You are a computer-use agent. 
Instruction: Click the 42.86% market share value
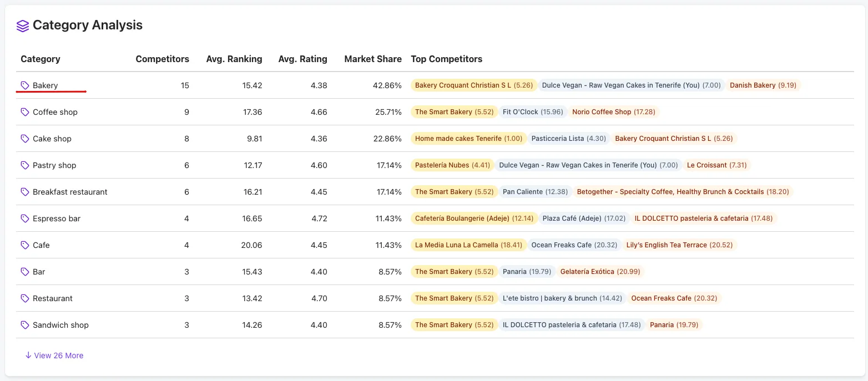click(387, 85)
